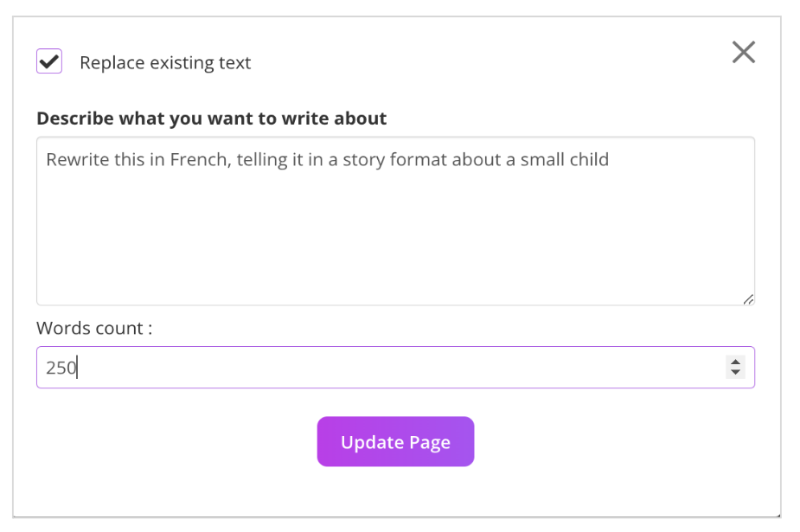Close the dialog with the X icon

click(743, 53)
